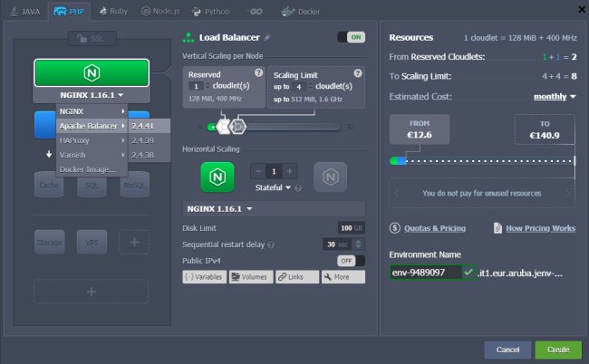The image size is (589, 364).
Task: Open the Ruby tab
Action: coord(113,11)
